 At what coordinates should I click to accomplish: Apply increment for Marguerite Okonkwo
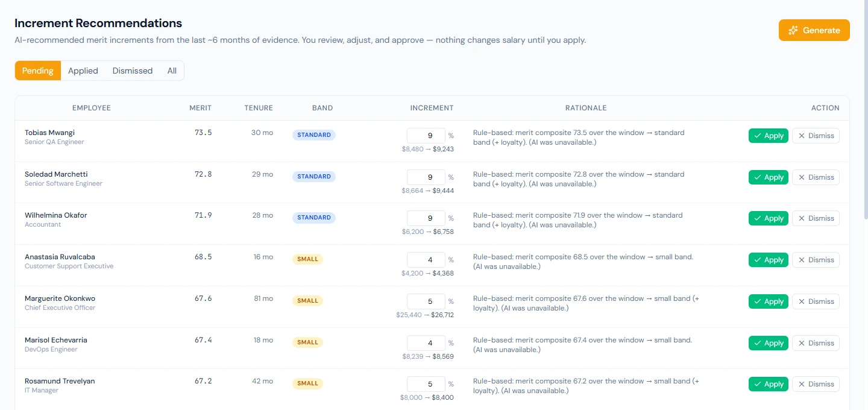coord(769,301)
